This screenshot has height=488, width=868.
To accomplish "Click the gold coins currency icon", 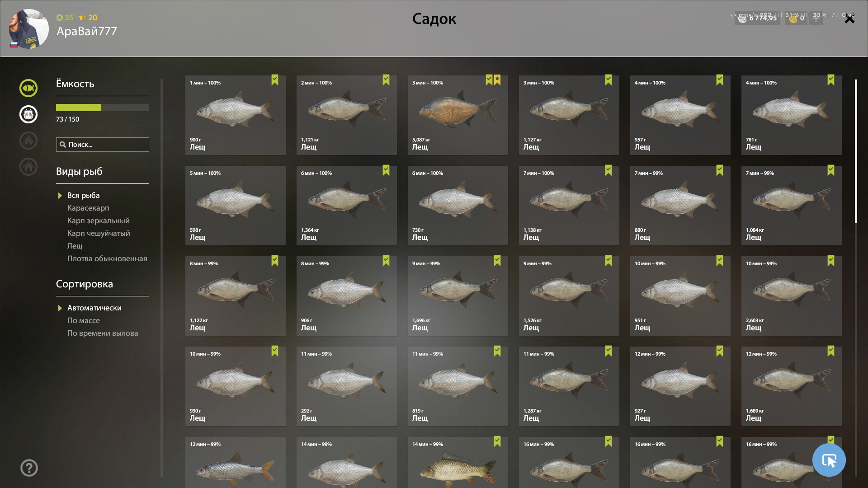I will click(x=793, y=19).
